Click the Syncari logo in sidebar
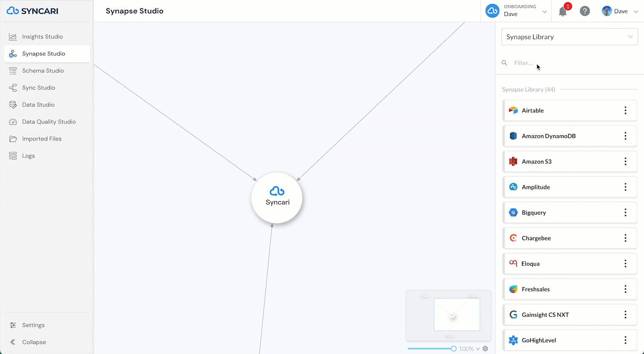 [32, 11]
